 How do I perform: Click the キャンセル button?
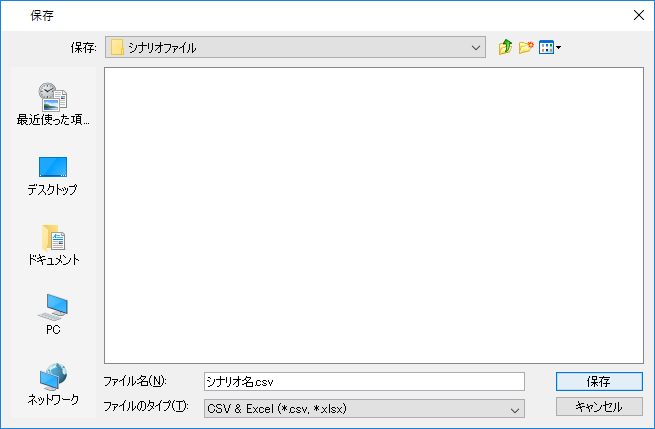pos(599,406)
